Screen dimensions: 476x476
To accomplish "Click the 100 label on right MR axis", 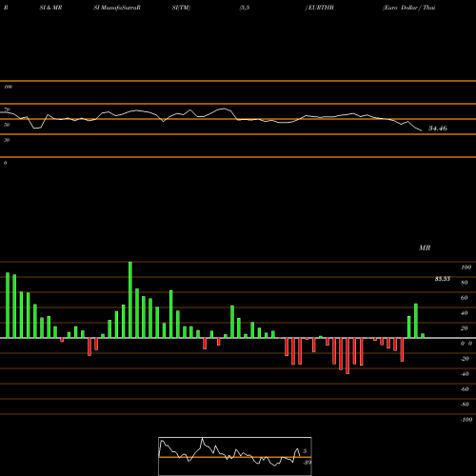I will tap(466, 268).
